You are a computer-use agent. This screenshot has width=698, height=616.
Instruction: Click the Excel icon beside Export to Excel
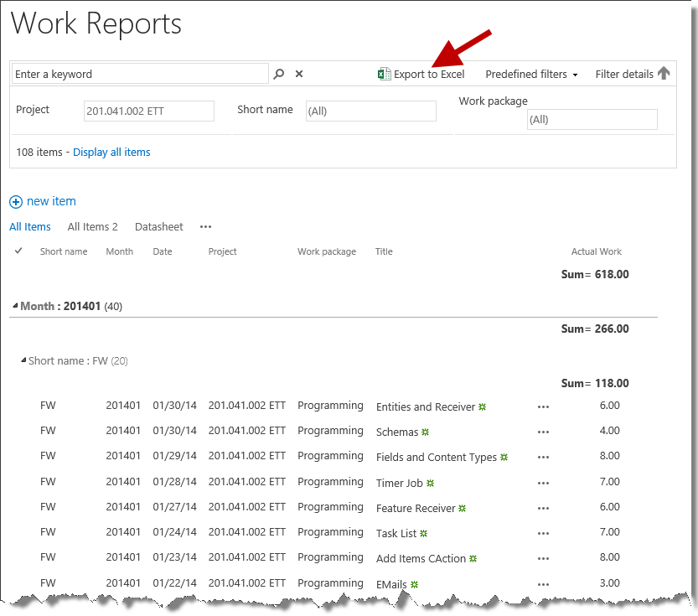point(384,74)
